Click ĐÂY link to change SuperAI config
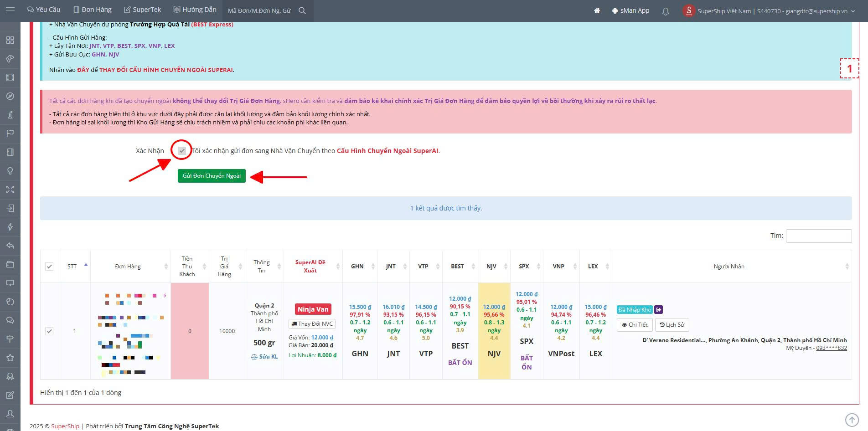This screenshot has height=431, width=868. click(x=83, y=70)
